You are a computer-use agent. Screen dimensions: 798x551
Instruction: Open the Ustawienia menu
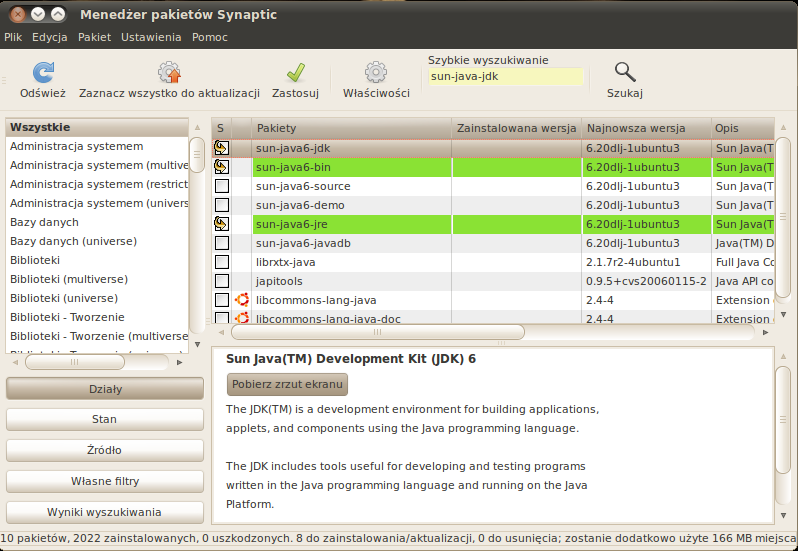(151, 37)
